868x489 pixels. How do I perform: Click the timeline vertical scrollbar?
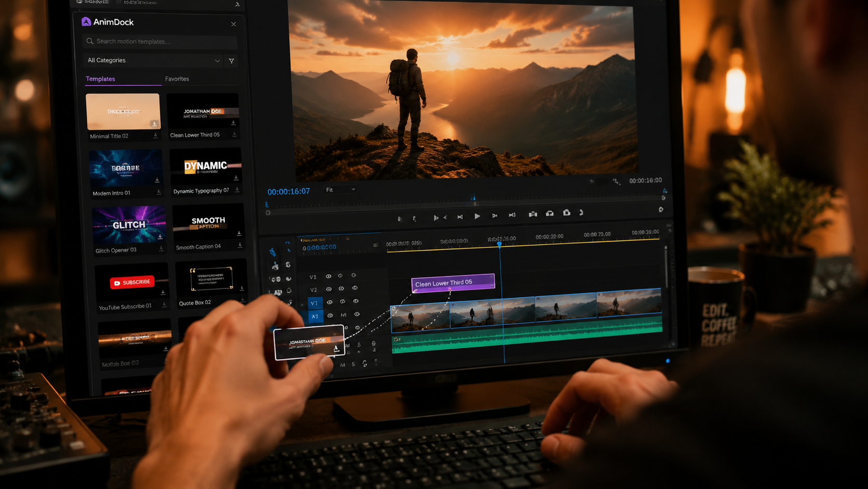pyautogui.click(x=666, y=266)
